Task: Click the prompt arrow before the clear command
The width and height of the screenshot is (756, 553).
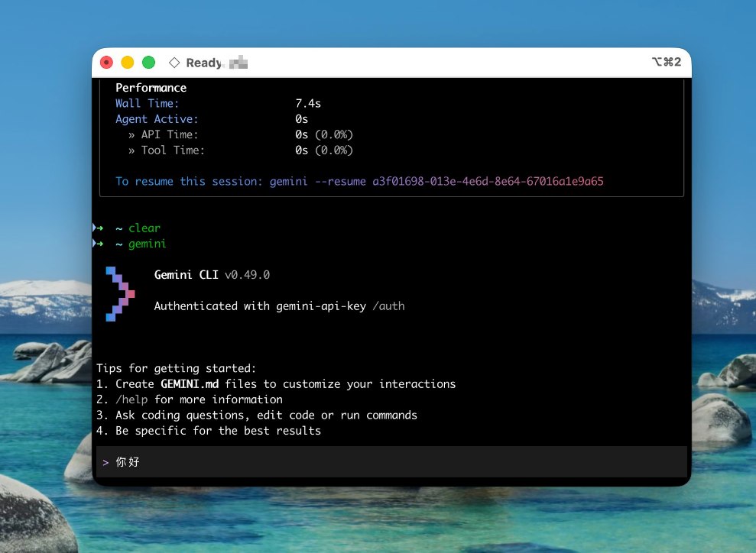Action: 99,228
